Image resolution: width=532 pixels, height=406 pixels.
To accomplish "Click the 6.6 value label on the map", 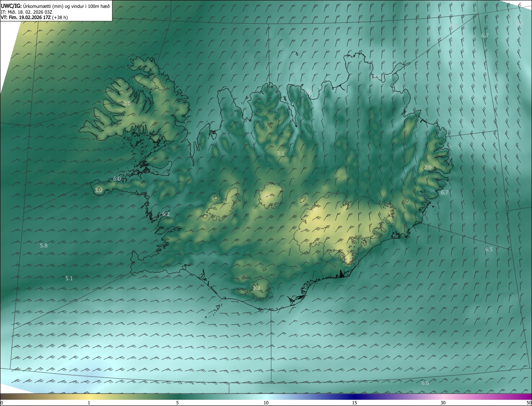I will pyautogui.click(x=425, y=383).
